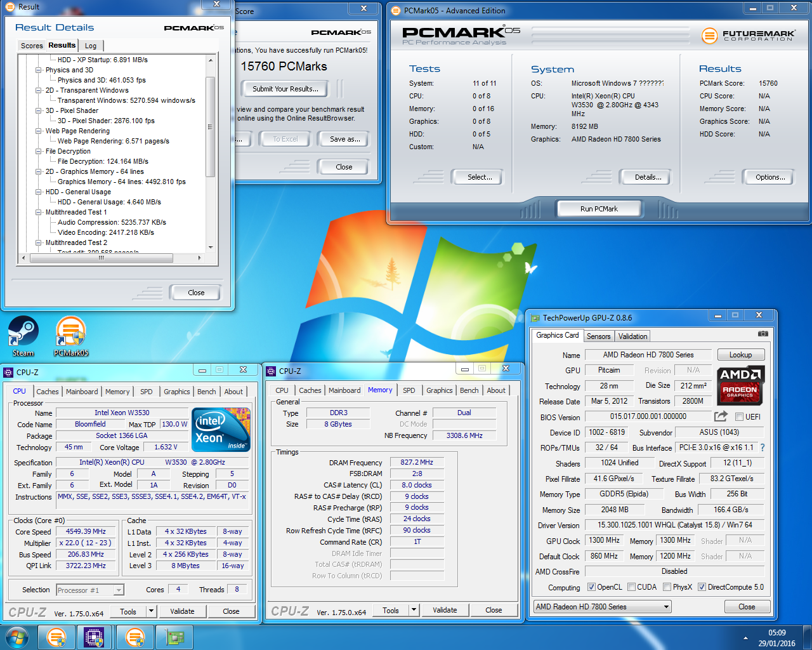
Task: Click the vertical scrollbar thumb in Result Details
Action: 210,127
